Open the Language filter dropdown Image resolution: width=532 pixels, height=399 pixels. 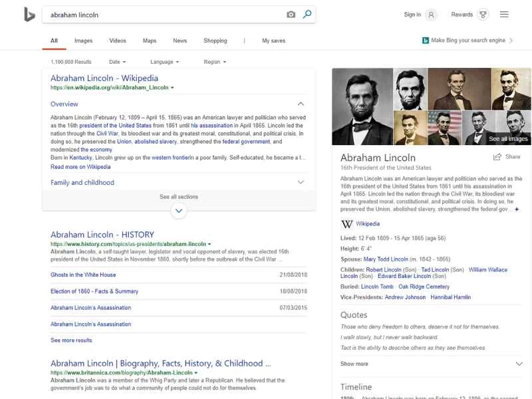click(x=165, y=62)
